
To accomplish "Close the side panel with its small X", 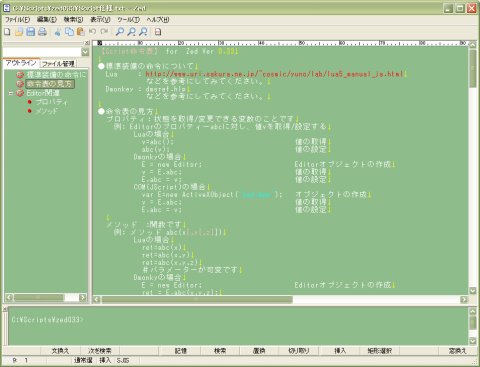I will (x=87, y=43).
